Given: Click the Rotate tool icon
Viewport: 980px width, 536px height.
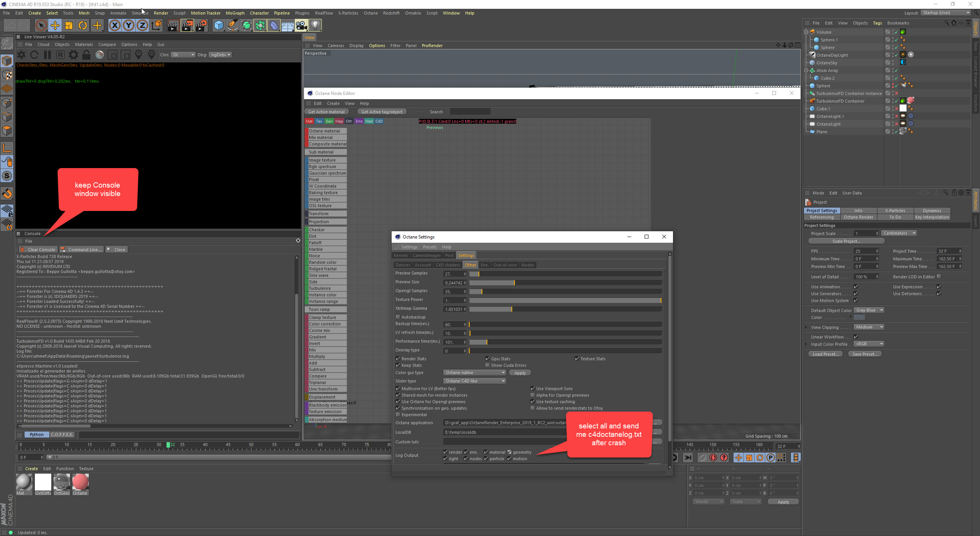Looking at the screenshot, I should (83, 26).
